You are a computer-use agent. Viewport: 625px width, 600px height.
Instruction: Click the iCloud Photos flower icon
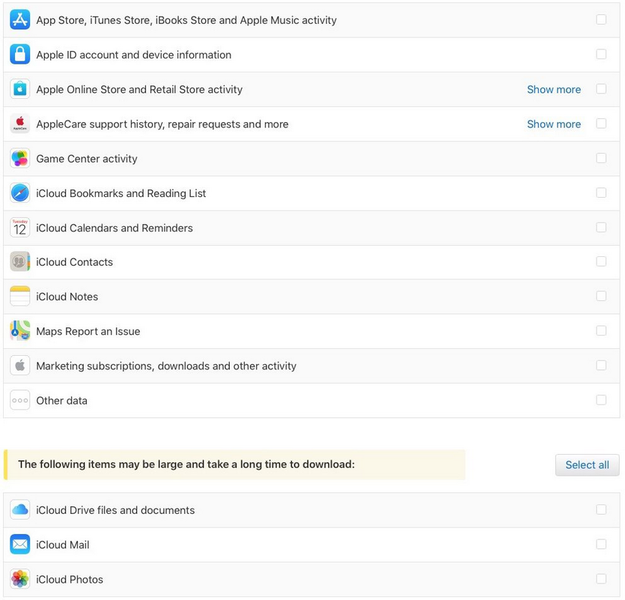[20, 579]
